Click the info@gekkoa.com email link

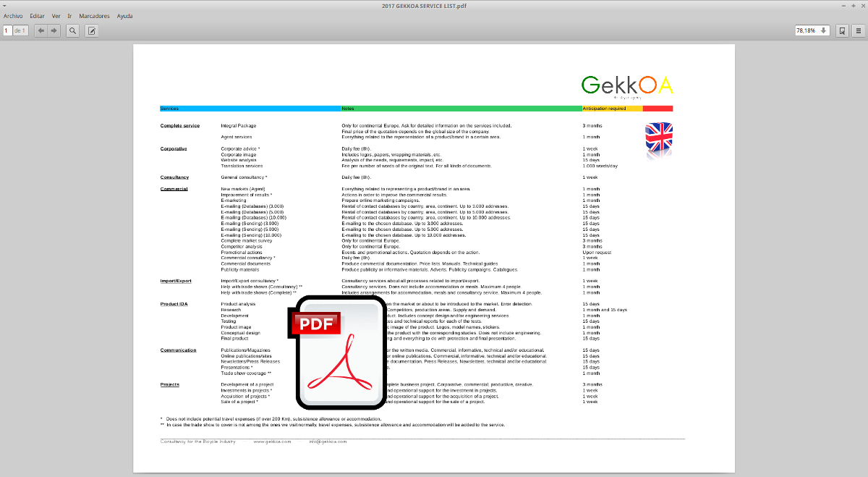click(328, 442)
